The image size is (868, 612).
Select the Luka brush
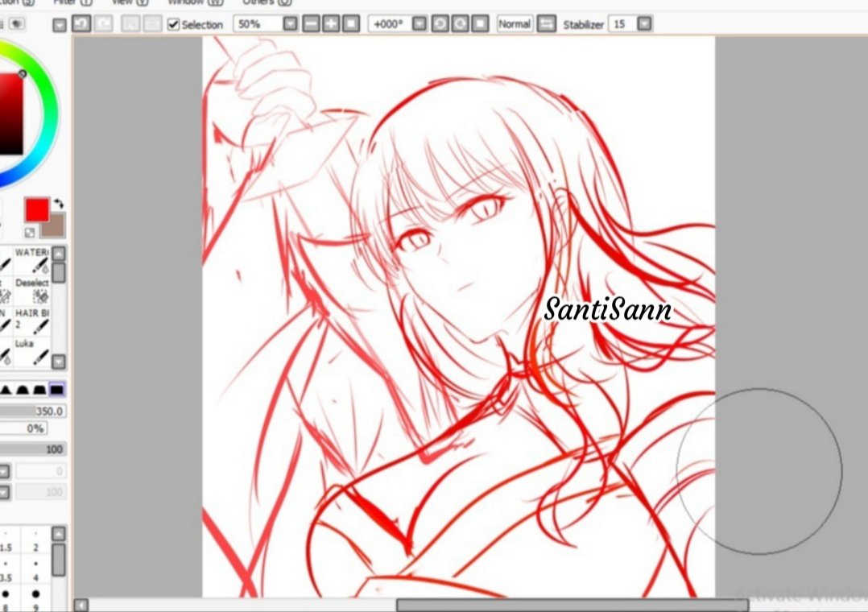32,352
